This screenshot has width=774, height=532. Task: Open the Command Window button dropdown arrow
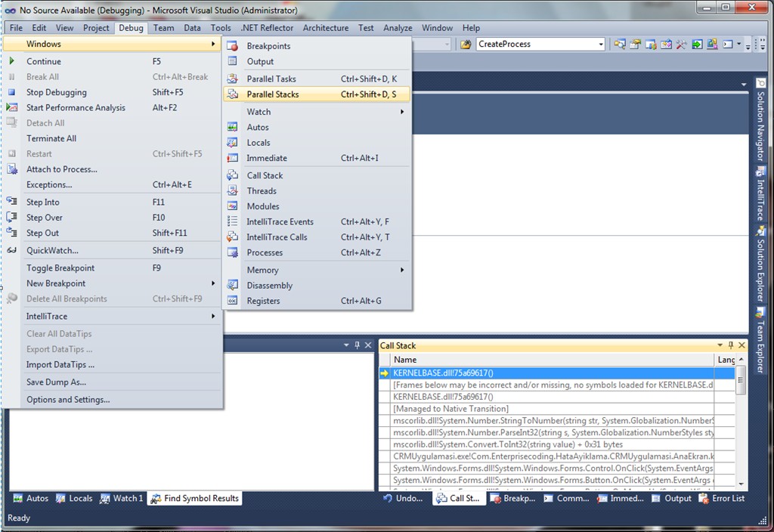click(739, 45)
